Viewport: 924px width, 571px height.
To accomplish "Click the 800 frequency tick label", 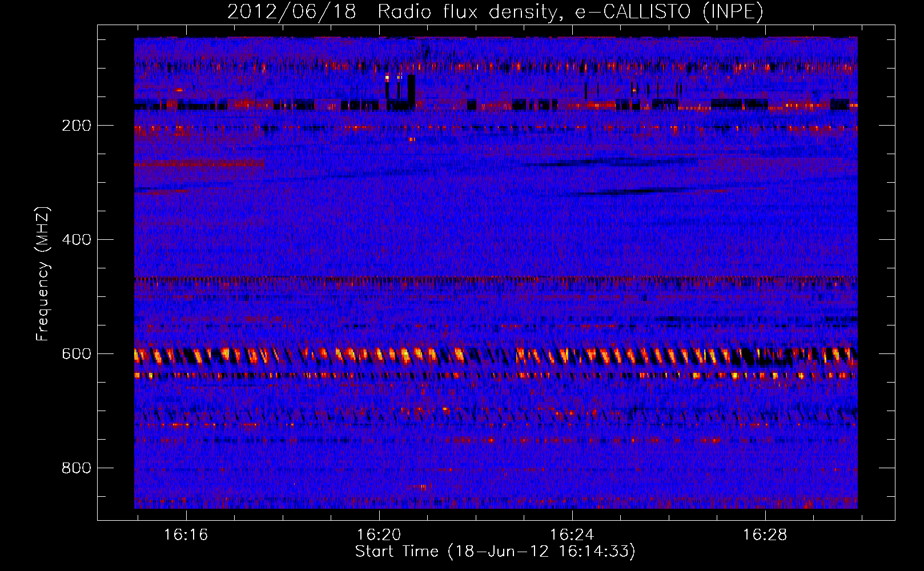I will (x=77, y=468).
